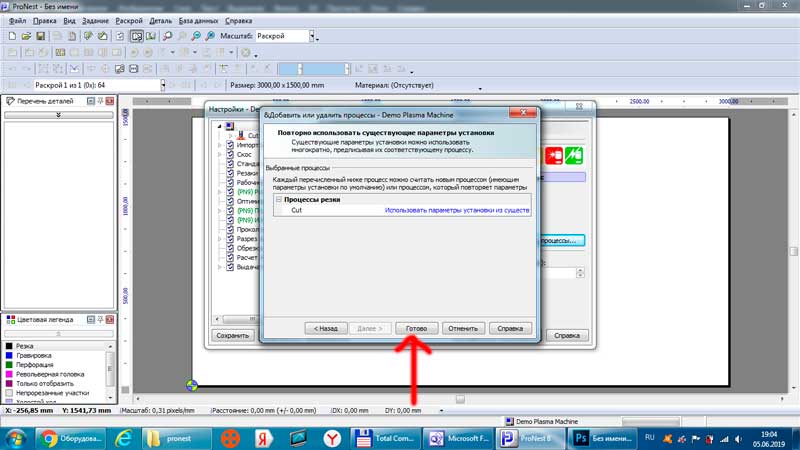Click the horizontal scrollbar under nest area
800x450 pixels.
coord(460,399)
